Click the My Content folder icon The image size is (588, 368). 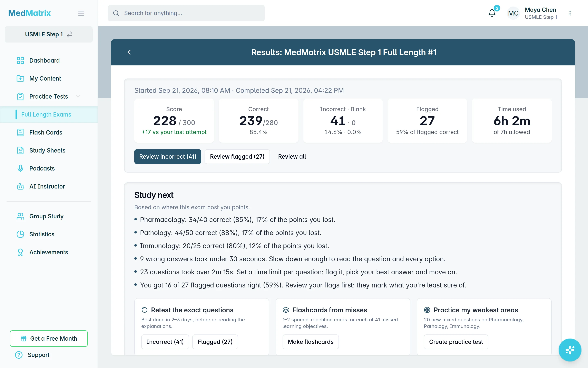click(x=20, y=78)
